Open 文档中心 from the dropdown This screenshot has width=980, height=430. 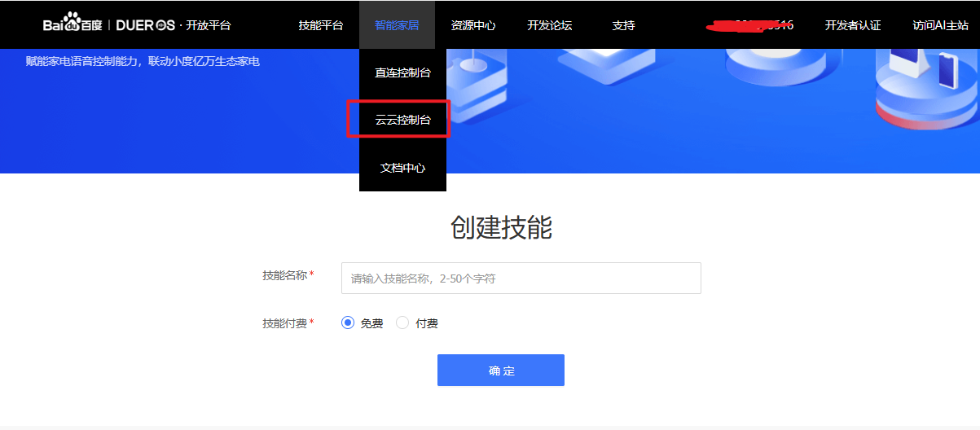[402, 168]
